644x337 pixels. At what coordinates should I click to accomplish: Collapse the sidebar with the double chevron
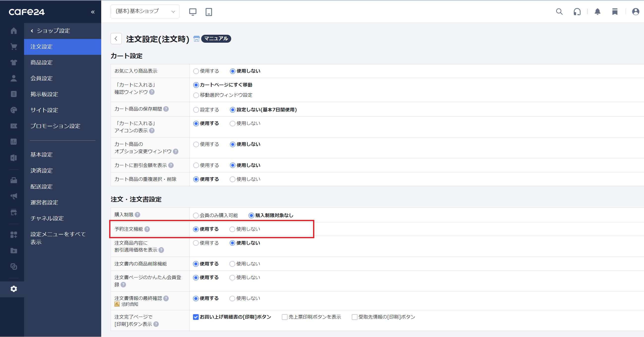[x=93, y=12]
